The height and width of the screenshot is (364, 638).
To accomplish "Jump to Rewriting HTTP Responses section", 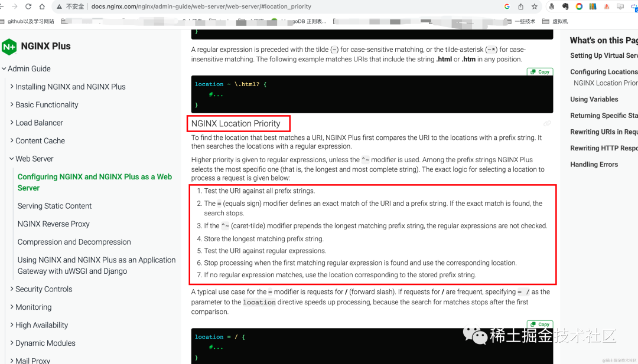I will pyautogui.click(x=604, y=148).
